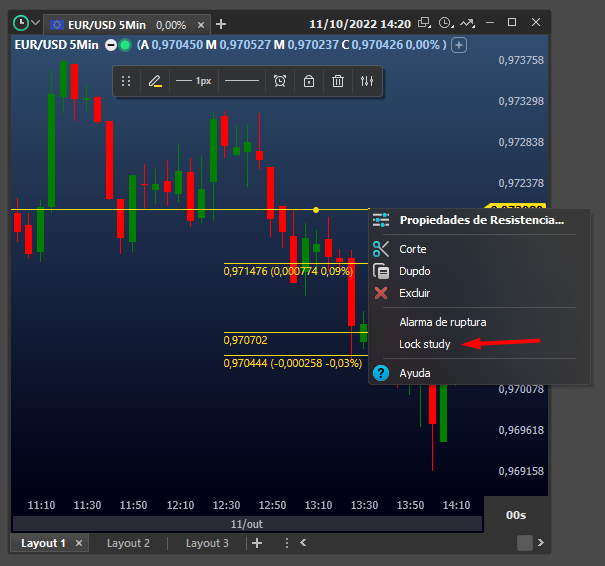The image size is (605, 566).
Task: Toggle the green indicator circle beside EUR/USD
Action: pyautogui.click(x=125, y=44)
